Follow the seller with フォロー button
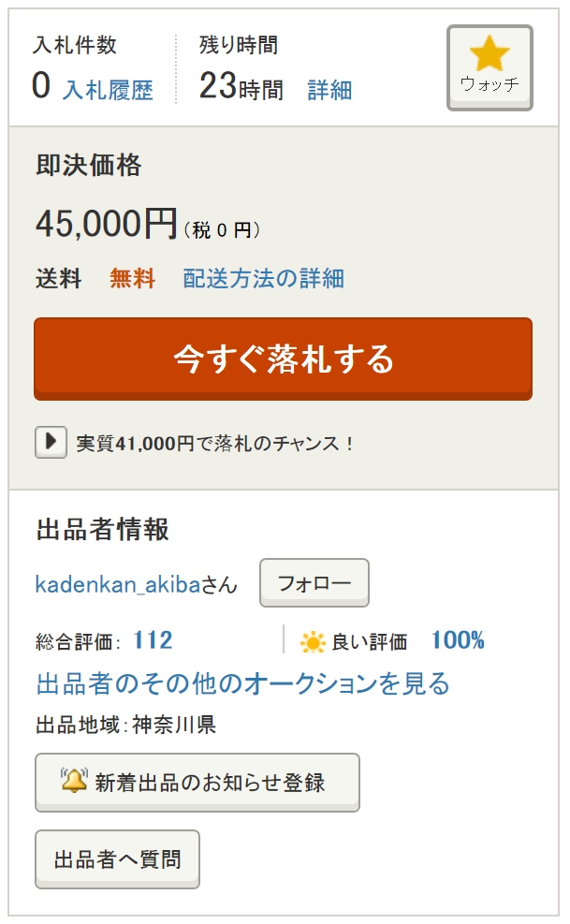 (314, 583)
